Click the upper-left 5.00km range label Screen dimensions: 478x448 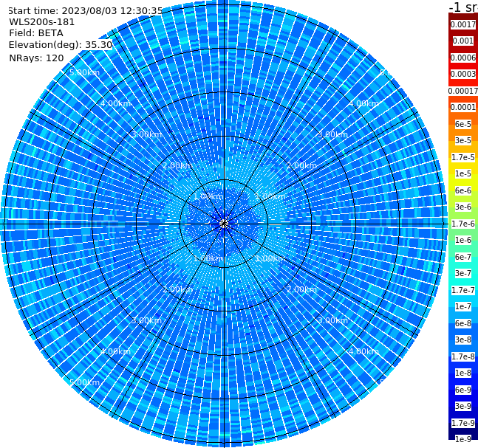84,73
